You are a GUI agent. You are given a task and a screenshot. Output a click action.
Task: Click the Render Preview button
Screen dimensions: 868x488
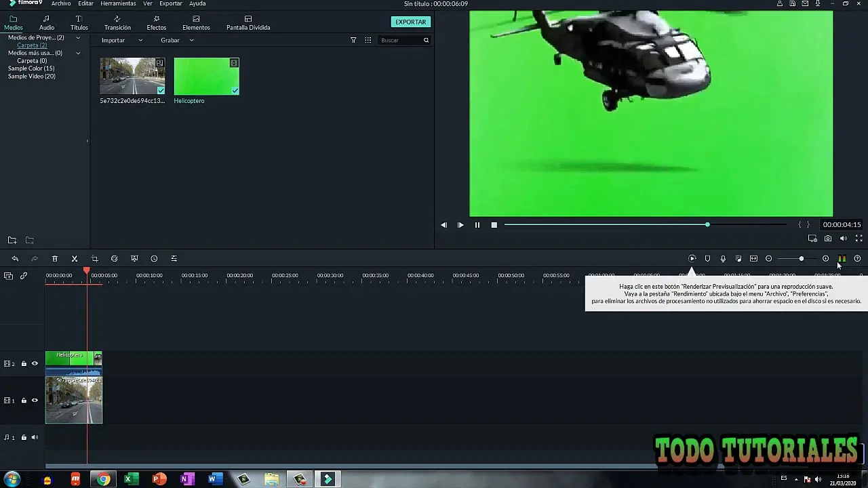click(x=692, y=259)
